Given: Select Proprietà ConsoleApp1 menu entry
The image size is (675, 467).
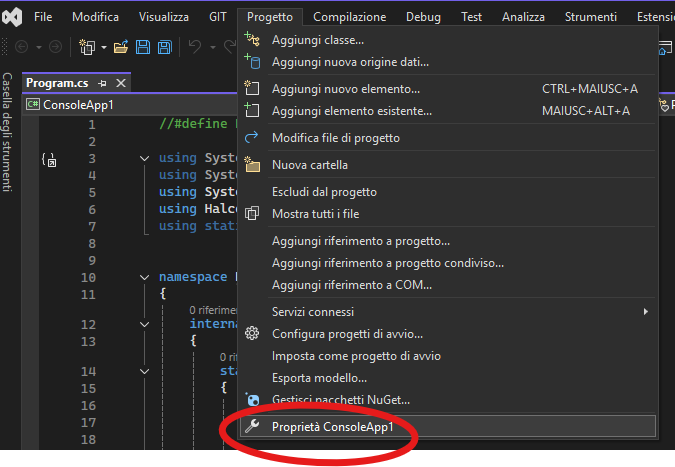Looking at the screenshot, I should coord(334,427).
